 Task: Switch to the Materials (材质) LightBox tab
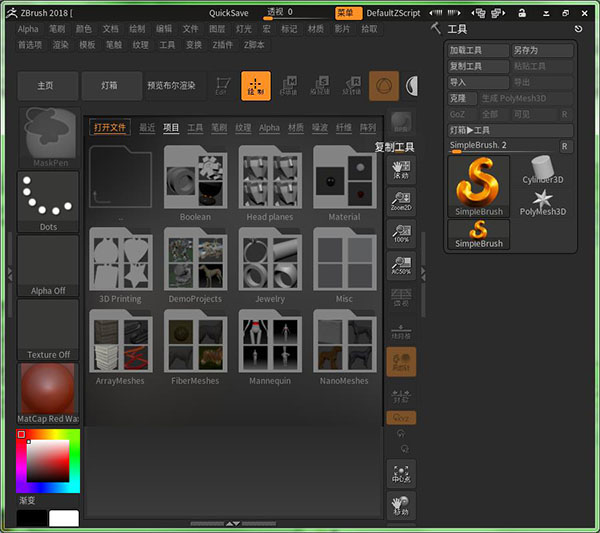[295, 127]
